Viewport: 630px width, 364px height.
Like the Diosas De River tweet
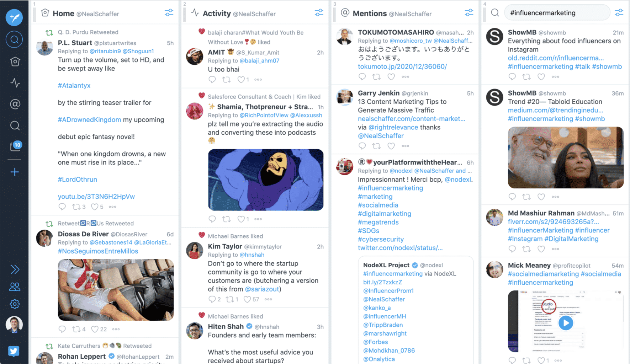coord(95,329)
